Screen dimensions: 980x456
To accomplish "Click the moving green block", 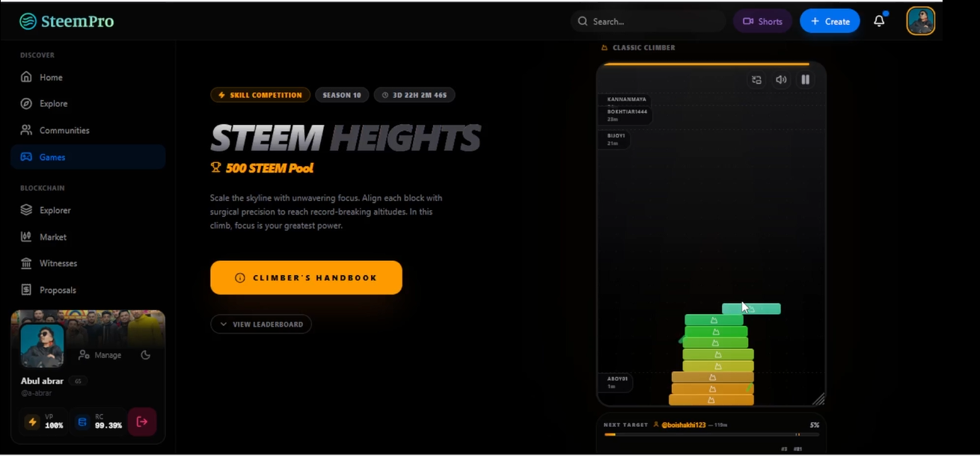I will [x=751, y=309].
